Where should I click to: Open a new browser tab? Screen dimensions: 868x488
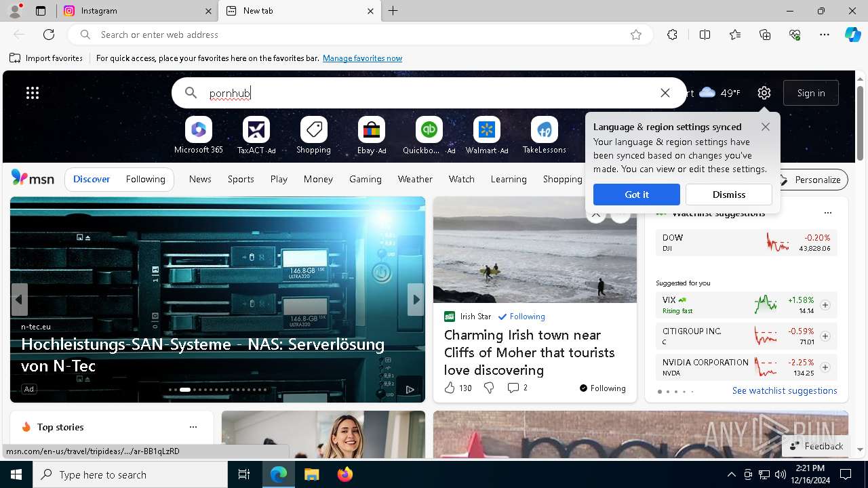[393, 11]
